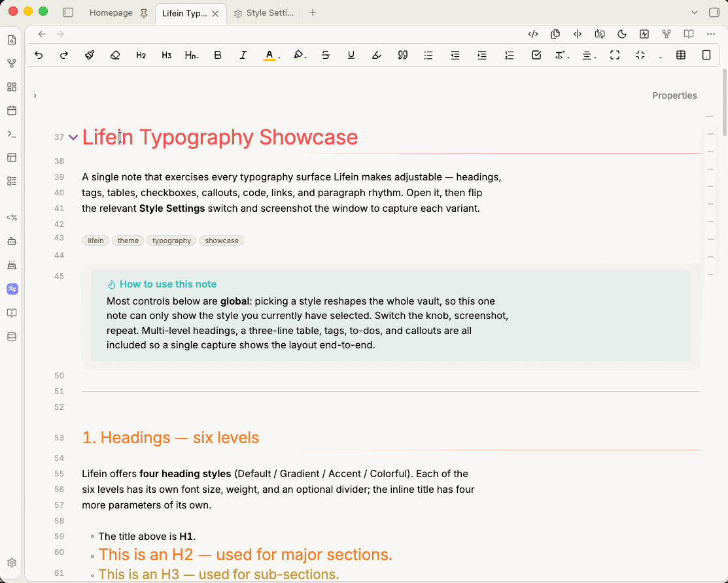Image resolution: width=728 pixels, height=583 pixels.
Task: Open the more options three-dot menu
Action: 711,34
